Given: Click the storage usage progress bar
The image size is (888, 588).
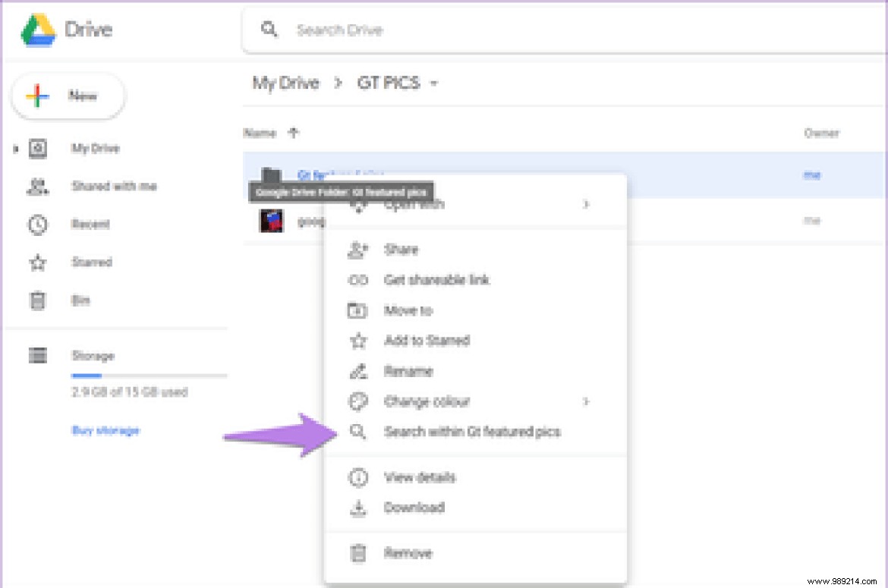Looking at the screenshot, I should pos(150,374).
